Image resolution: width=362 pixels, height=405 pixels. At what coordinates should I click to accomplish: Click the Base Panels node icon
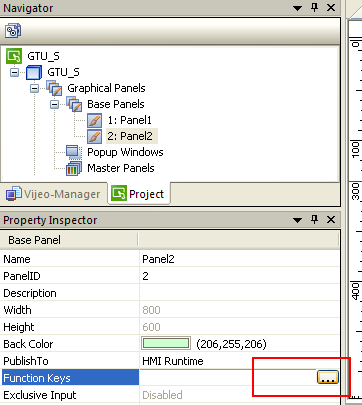74,104
